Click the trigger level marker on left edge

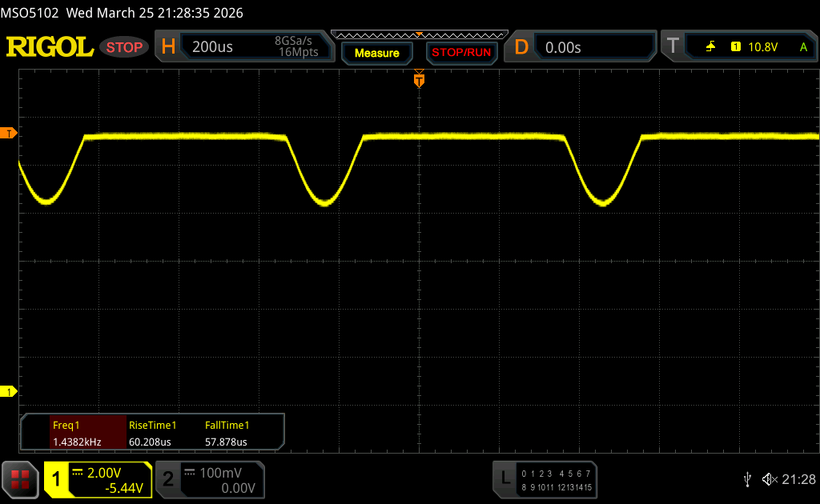click(10, 133)
